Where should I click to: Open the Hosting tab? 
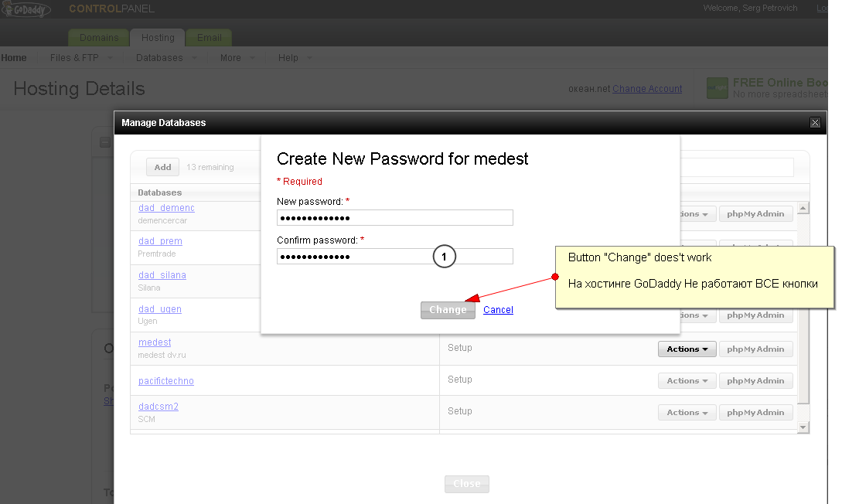coord(158,38)
